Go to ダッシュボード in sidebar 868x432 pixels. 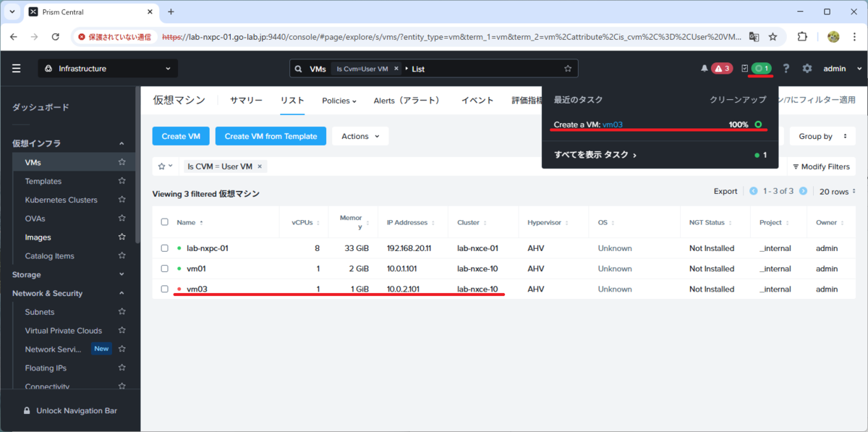[41, 107]
